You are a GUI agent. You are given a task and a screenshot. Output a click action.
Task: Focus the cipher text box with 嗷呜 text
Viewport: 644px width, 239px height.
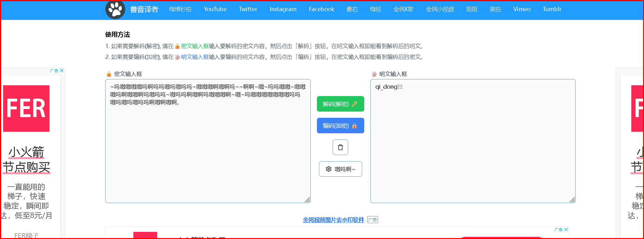pos(208,141)
